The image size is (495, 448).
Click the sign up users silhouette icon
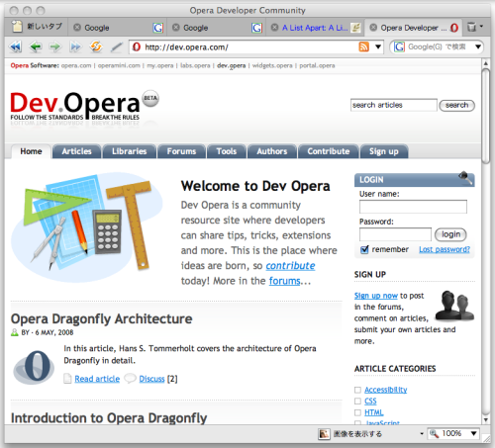tap(454, 306)
